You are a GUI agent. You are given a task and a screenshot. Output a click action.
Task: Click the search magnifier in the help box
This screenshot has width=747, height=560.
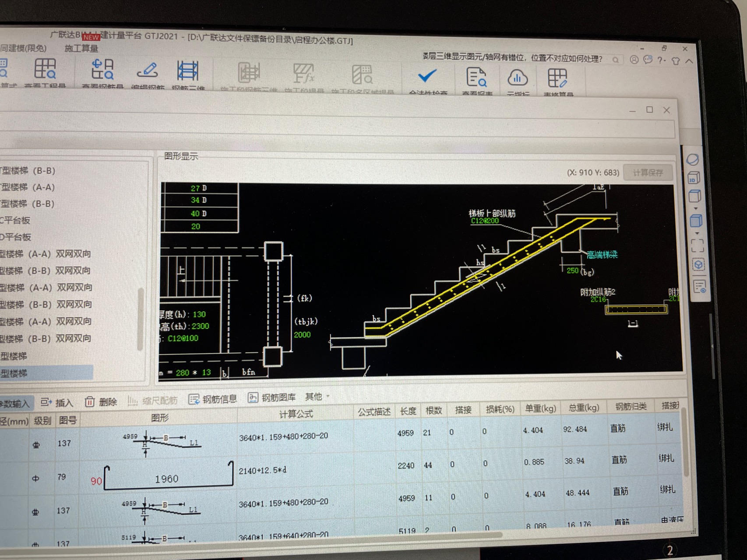tap(616, 60)
